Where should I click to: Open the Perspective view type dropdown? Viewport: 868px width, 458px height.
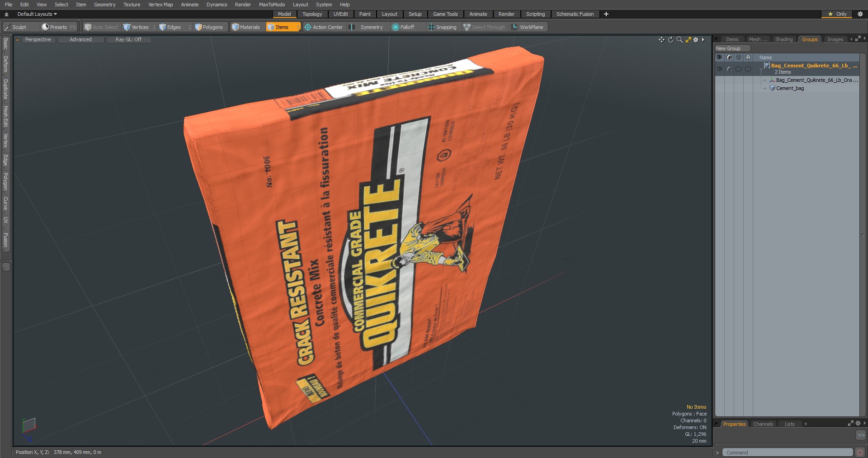(38, 40)
